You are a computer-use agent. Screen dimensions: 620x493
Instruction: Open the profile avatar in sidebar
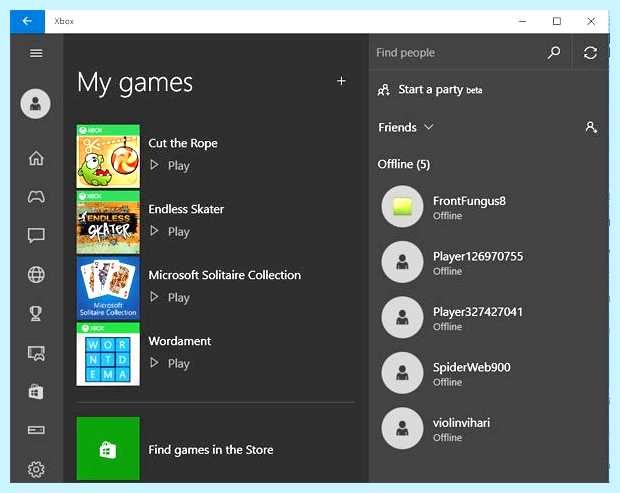pos(36,104)
